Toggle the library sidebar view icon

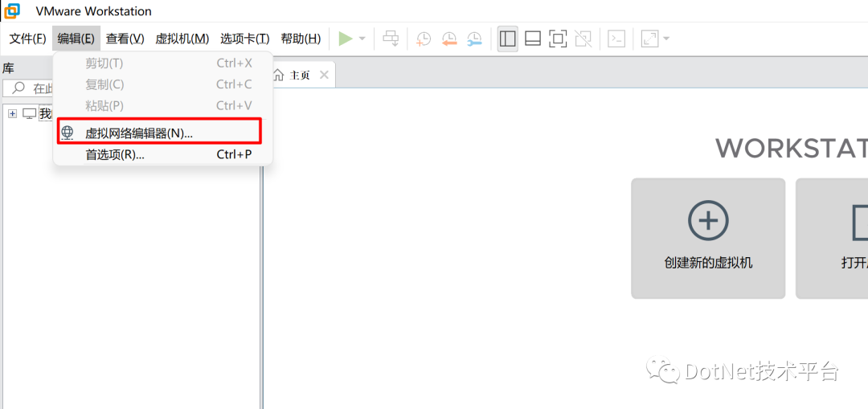tap(508, 39)
